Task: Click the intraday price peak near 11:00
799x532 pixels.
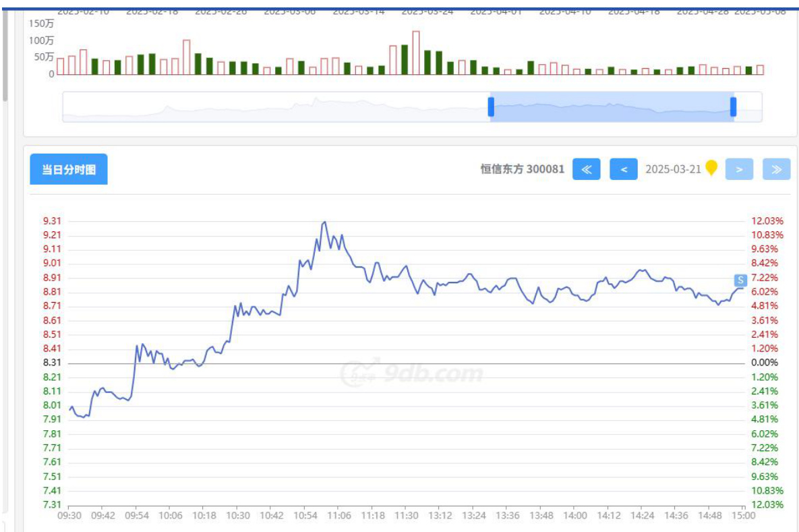Action: click(x=325, y=222)
